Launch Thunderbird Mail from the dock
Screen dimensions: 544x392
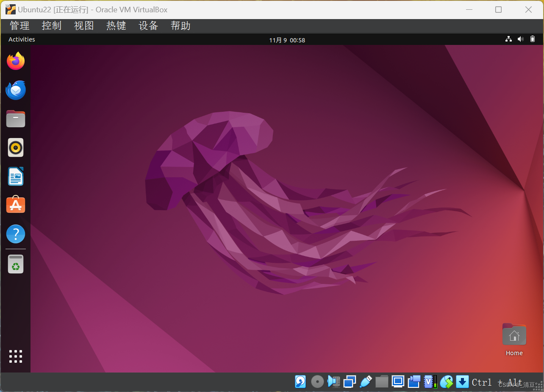(x=16, y=90)
